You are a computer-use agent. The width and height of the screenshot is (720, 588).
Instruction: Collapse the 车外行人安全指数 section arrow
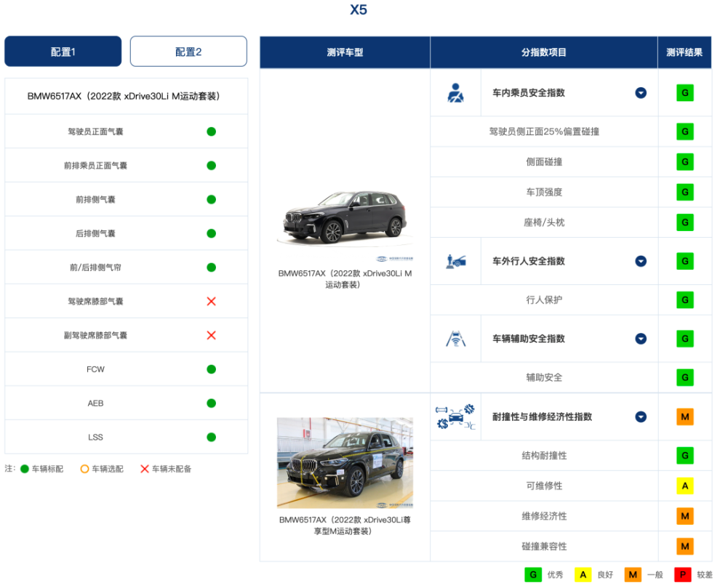[x=641, y=261]
